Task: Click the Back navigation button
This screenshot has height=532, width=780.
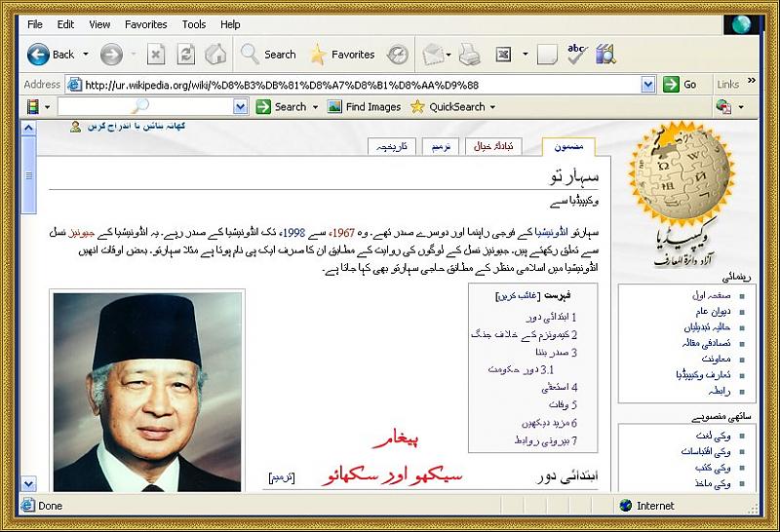Action: 51,55
